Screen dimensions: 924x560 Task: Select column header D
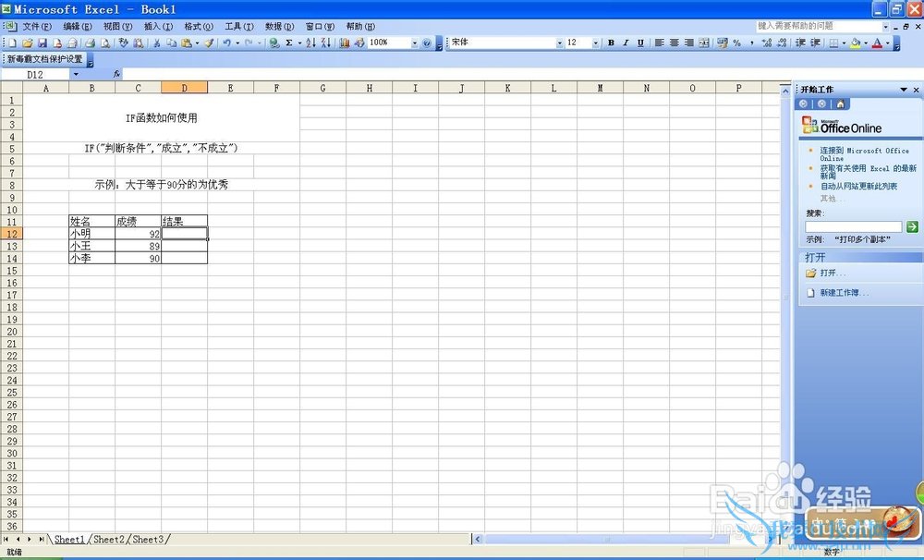[184, 88]
